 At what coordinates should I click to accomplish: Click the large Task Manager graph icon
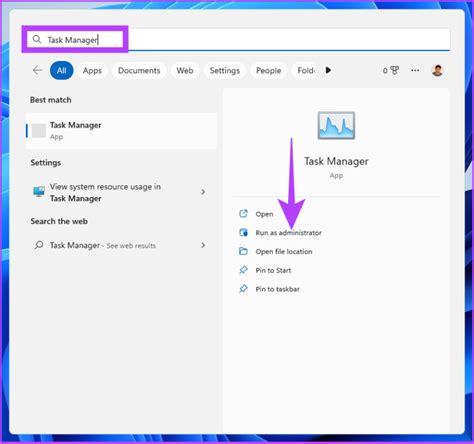pyautogui.click(x=336, y=125)
